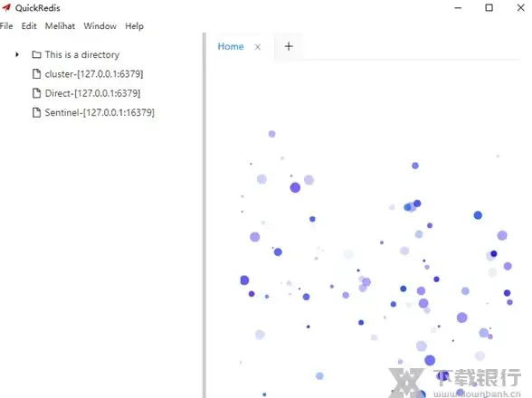This screenshot has width=532, height=398.
Task: Expand the 'This is a directory' tree arrow
Action: 17,54
